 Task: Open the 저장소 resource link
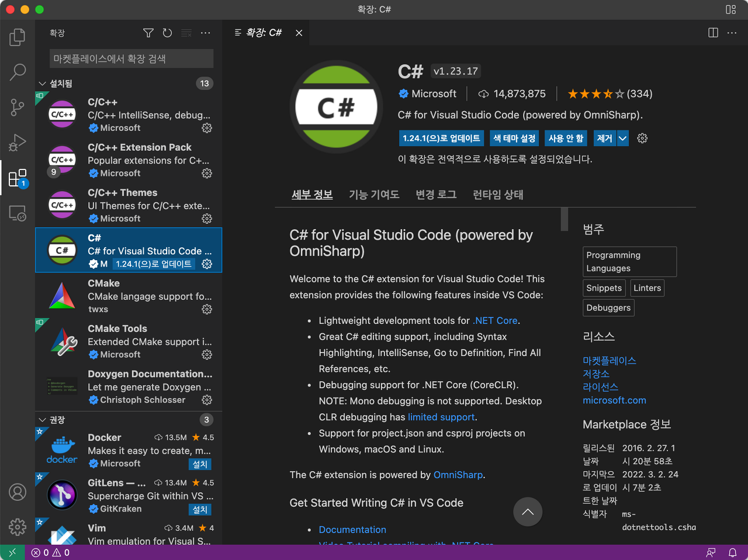[x=596, y=374]
